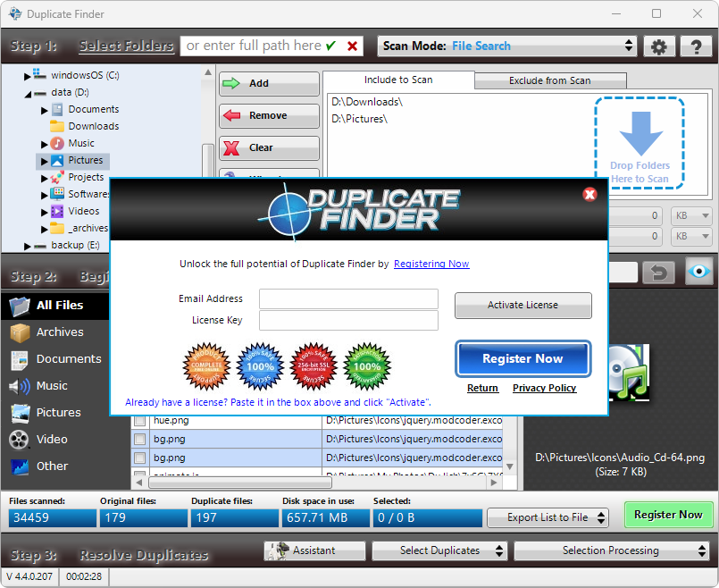
Task: Click the Audio CD preview thumbnail
Action: click(629, 373)
